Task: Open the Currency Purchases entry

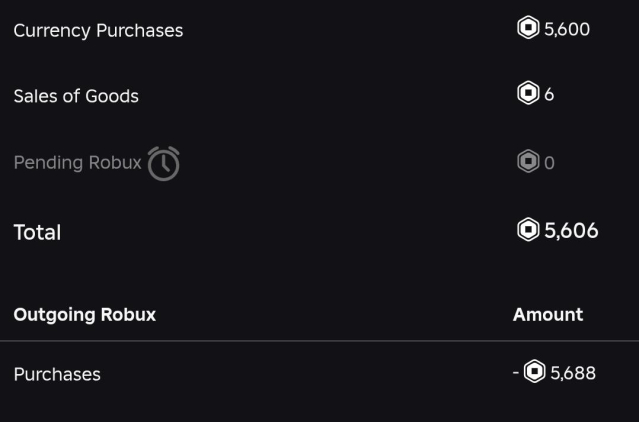Action: [98, 30]
